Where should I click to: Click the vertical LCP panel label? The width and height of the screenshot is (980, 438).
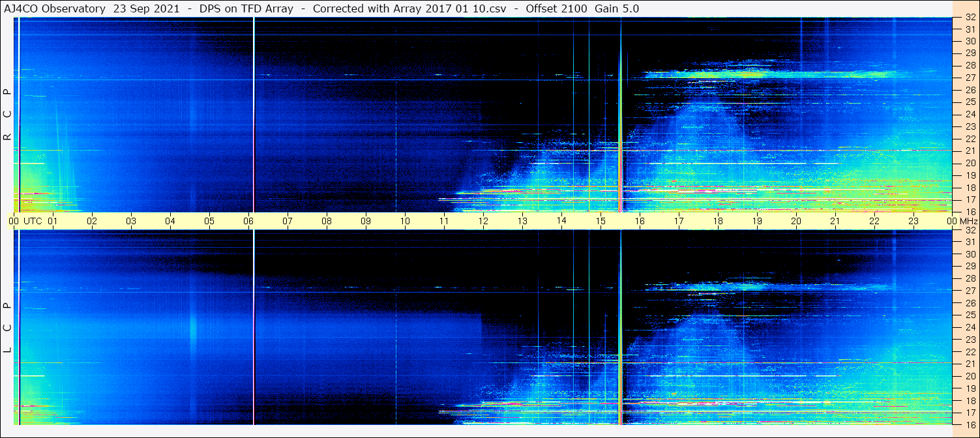click(7, 327)
